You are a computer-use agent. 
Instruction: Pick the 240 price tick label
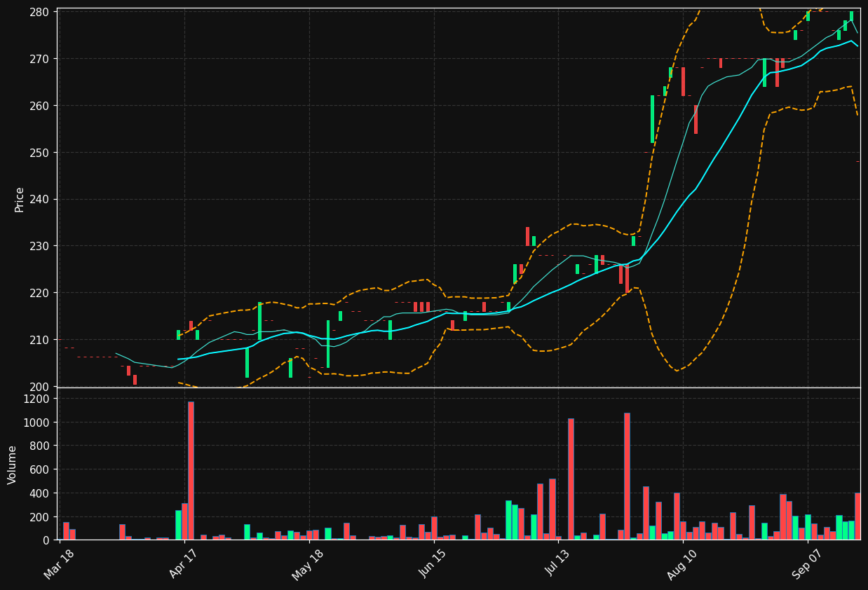tap(39, 200)
